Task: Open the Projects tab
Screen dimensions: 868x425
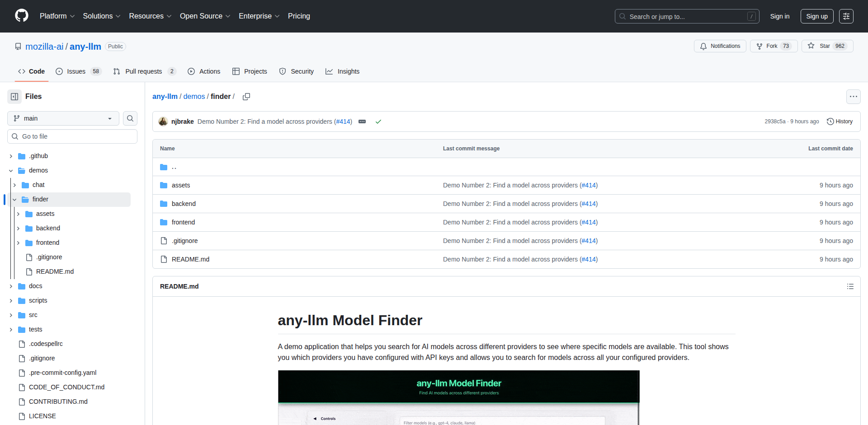Action: tap(250, 71)
